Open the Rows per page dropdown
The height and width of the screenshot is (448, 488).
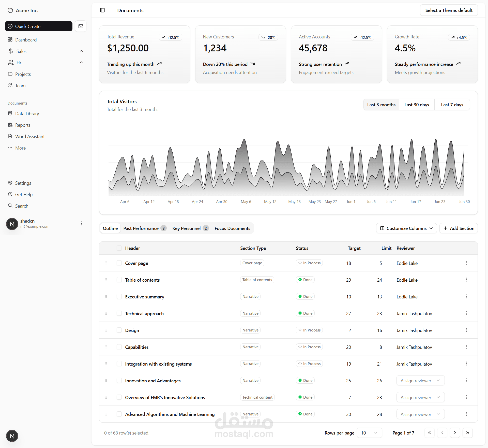(x=369, y=433)
